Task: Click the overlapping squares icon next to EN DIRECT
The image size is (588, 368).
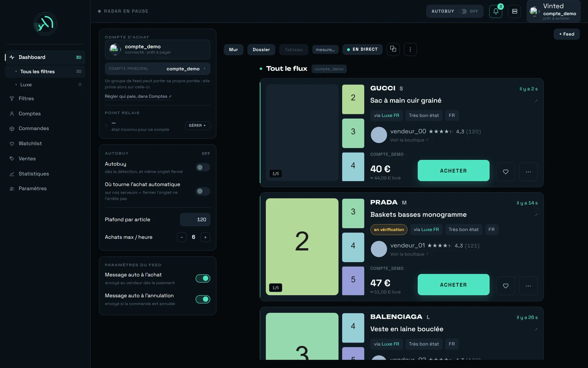Action: 393,49
